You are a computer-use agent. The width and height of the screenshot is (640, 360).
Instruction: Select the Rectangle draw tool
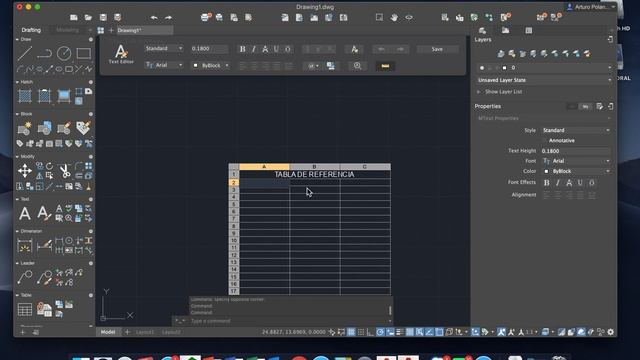tap(84, 53)
